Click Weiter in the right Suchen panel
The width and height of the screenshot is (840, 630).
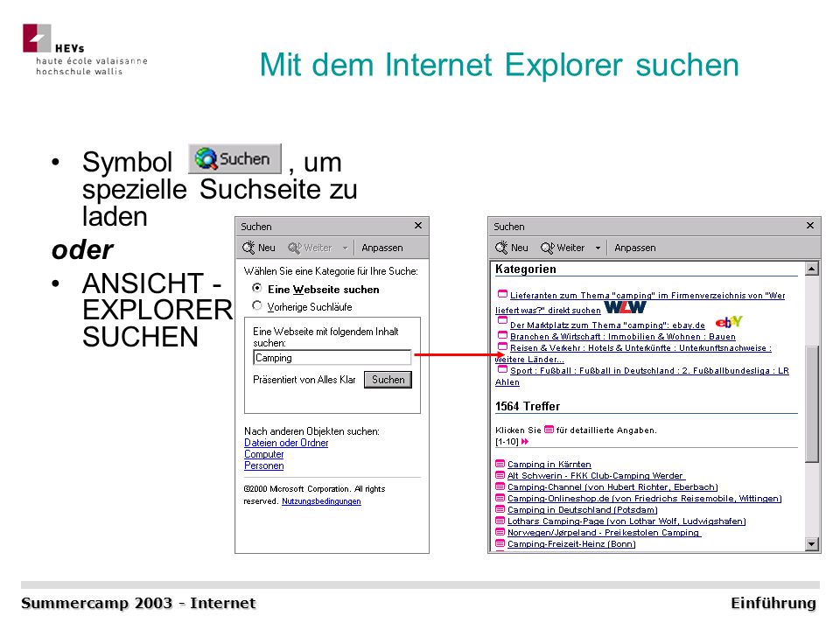coord(563,248)
